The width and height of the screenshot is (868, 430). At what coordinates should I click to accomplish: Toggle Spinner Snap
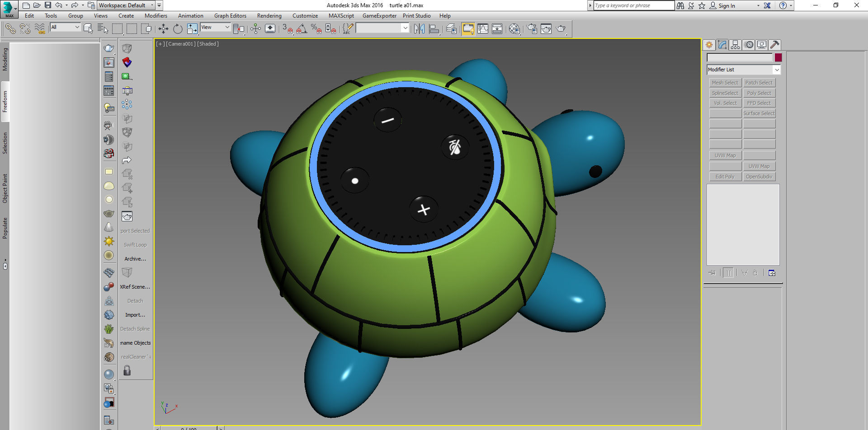click(331, 29)
